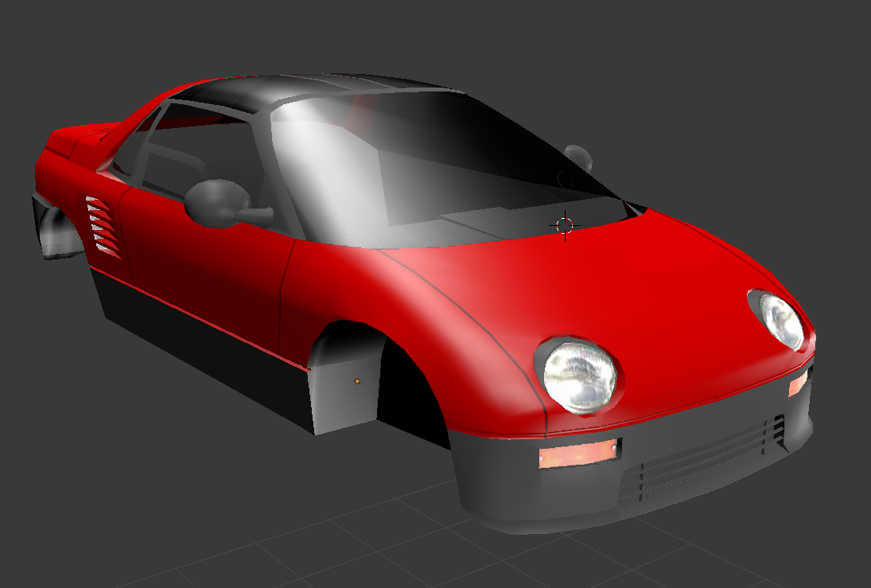Click the large near-side headlight

click(580, 376)
